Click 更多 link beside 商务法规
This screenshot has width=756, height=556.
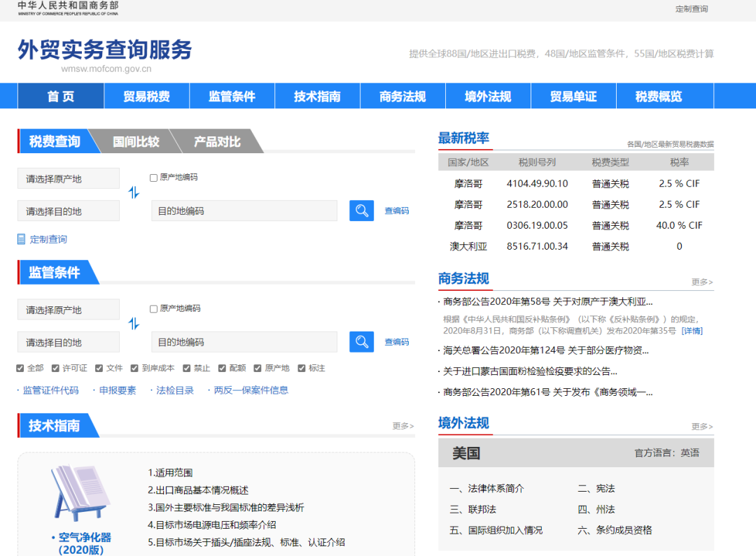[701, 282]
